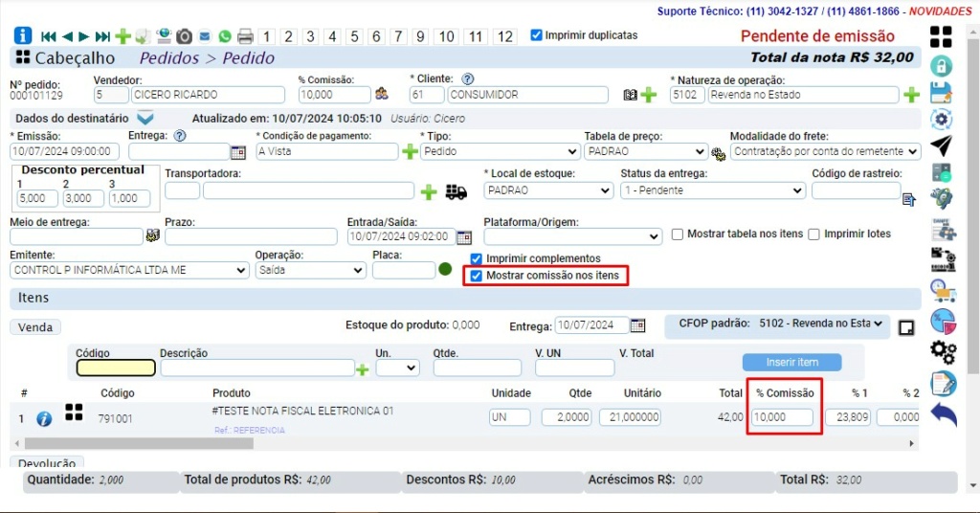Image resolution: width=980 pixels, height=513 pixels.
Task: Click the paper plane send icon
Action: (x=942, y=145)
